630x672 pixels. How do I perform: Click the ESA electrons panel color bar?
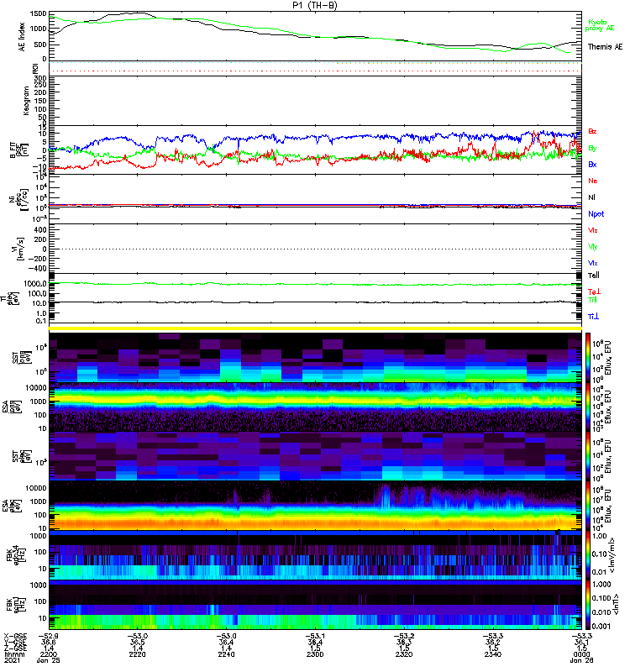[587, 506]
